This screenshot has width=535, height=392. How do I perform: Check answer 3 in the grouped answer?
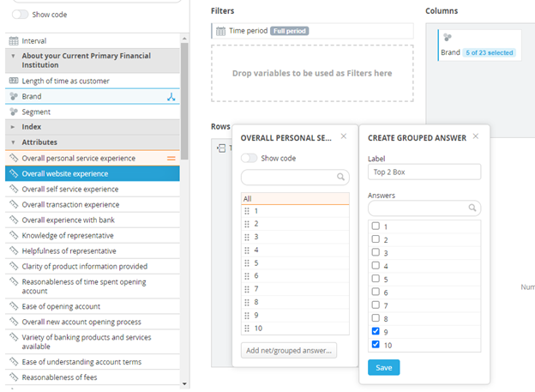tap(376, 252)
